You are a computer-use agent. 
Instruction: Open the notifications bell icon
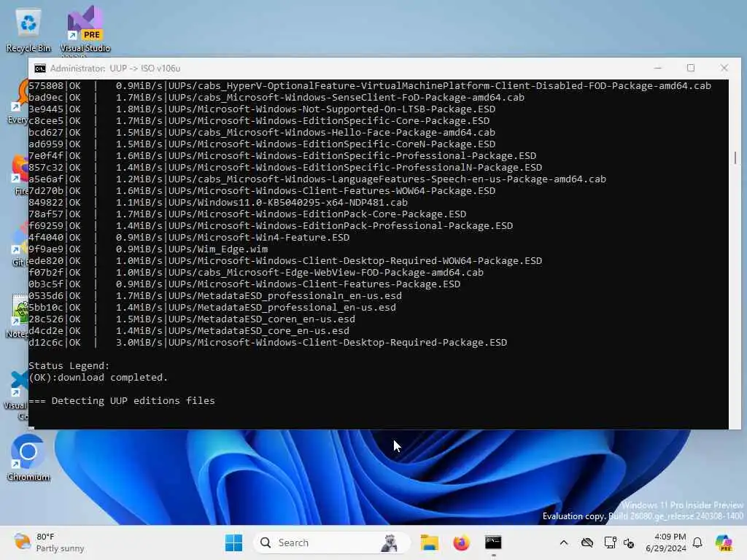(x=697, y=542)
